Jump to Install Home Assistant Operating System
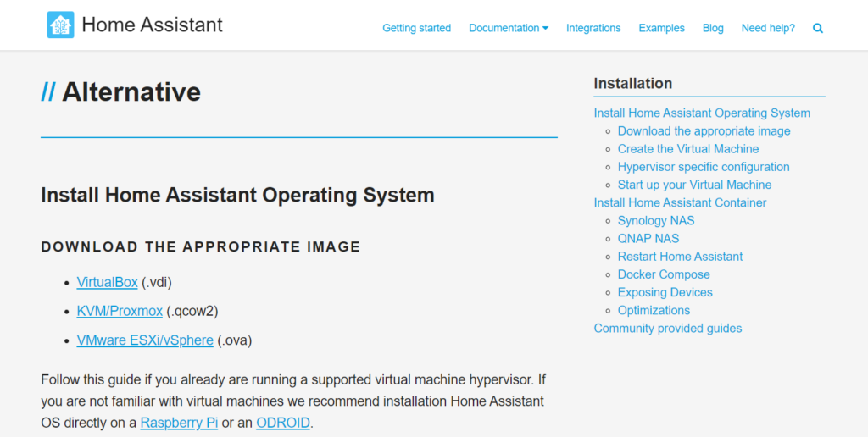The image size is (868, 437). coord(702,113)
